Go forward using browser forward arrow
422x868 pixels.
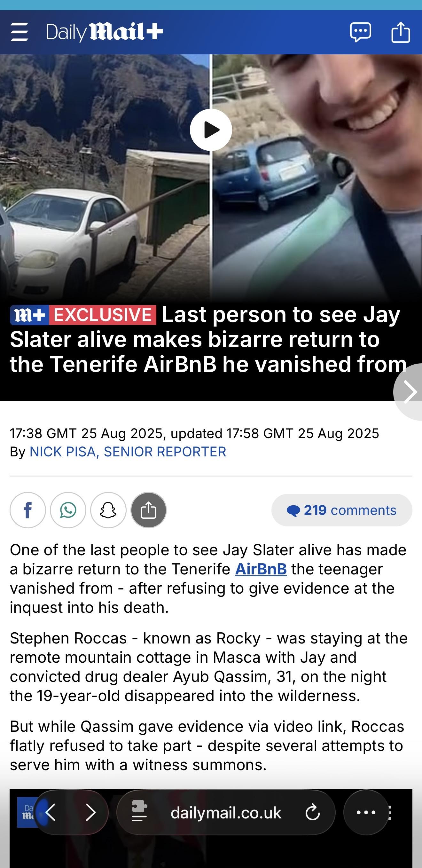(90, 812)
